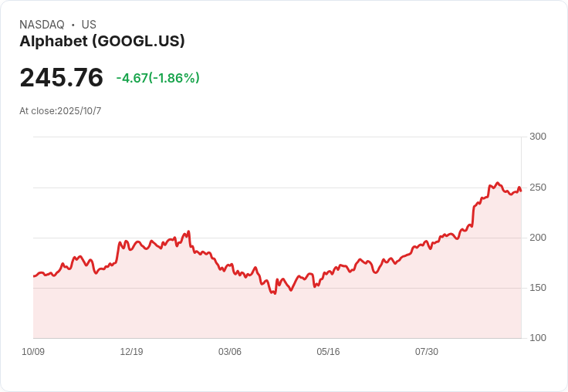Select the 07/30 date on x-axis
This screenshot has width=568, height=392.
(x=427, y=352)
